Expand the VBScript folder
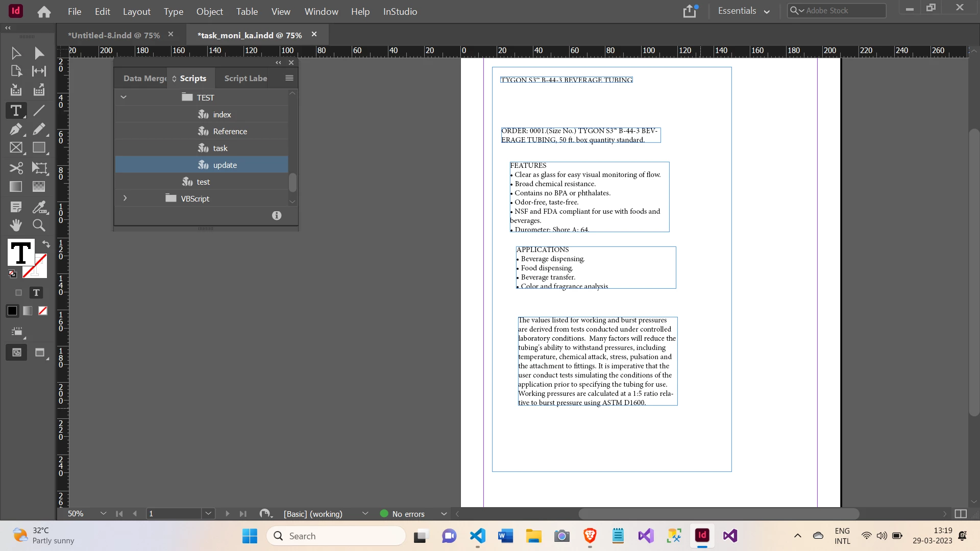The image size is (980, 551). (125, 198)
